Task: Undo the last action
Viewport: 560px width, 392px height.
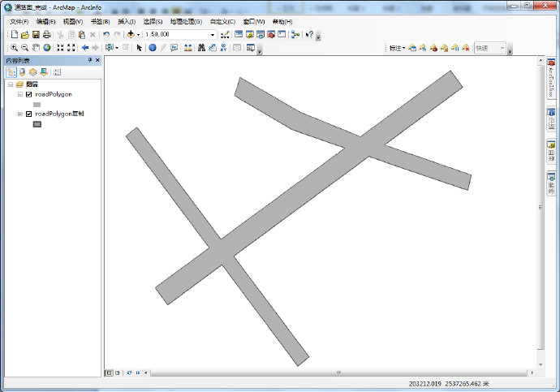Action: click(106, 34)
